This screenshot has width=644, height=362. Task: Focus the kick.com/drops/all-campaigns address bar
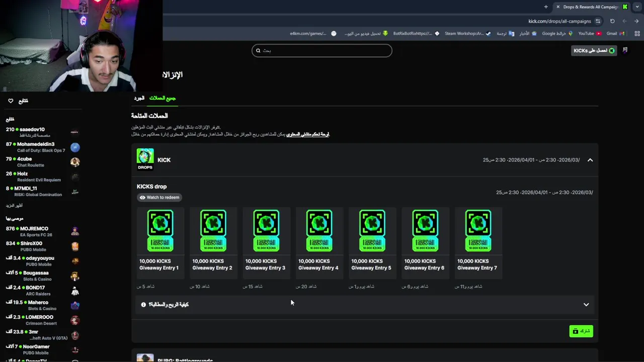point(559,21)
